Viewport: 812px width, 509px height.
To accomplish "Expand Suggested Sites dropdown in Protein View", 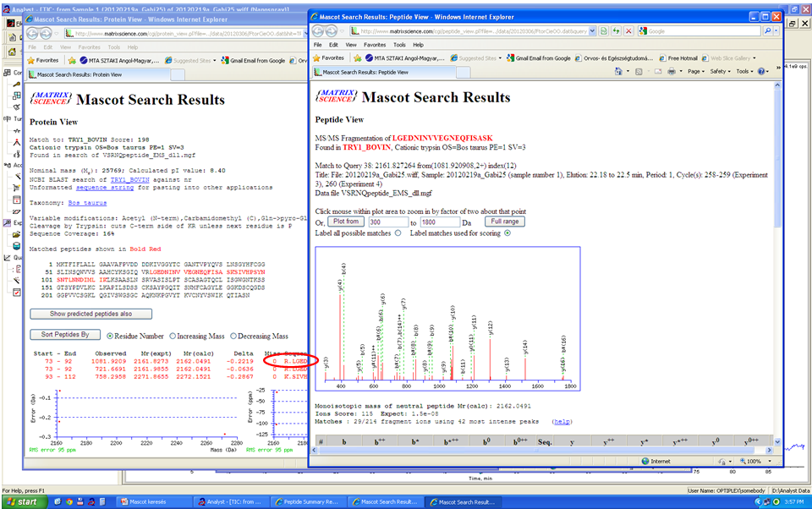I will [x=214, y=61].
